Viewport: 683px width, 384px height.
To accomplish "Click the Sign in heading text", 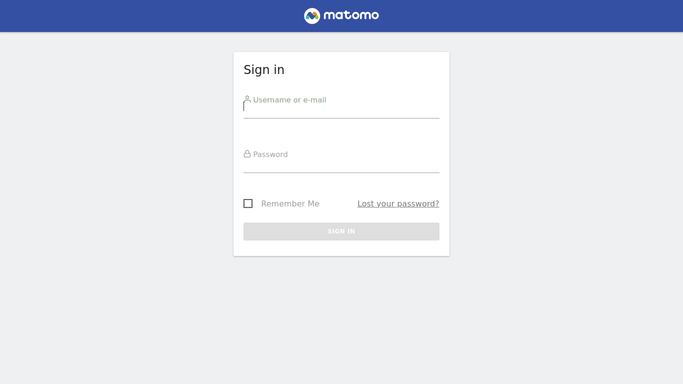I will pyautogui.click(x=264, y=70).
